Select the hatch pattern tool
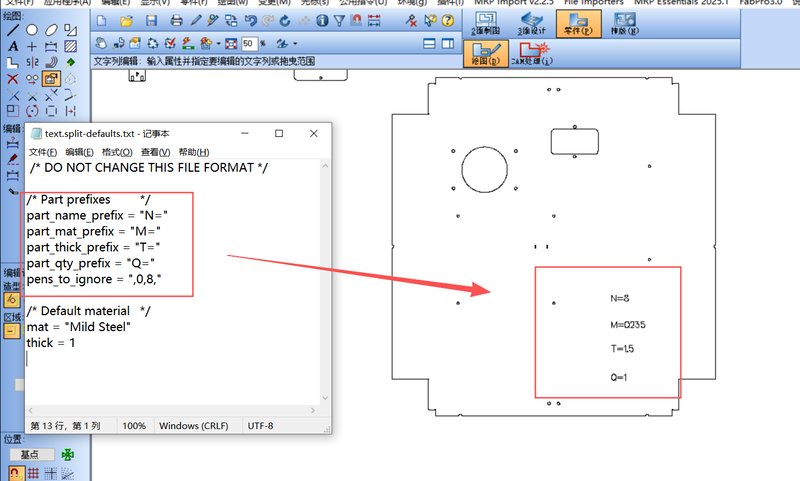Viewport: 800px width, 481px height. click(70, 46)
